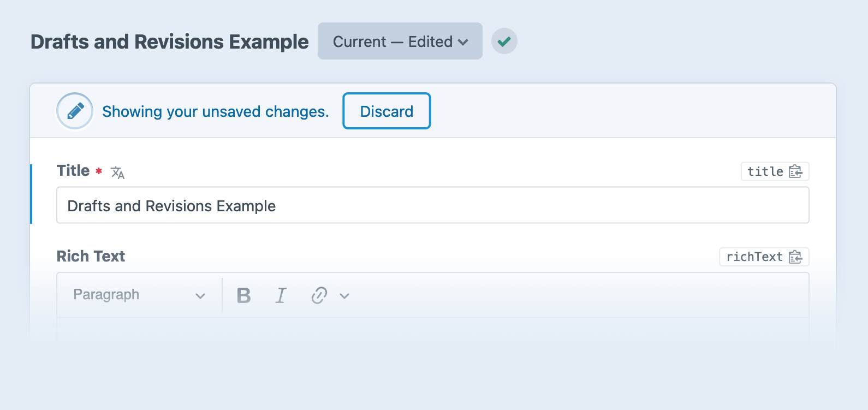Insert a link using the link icon
868x410 pixels.
(x=319, y=295)
